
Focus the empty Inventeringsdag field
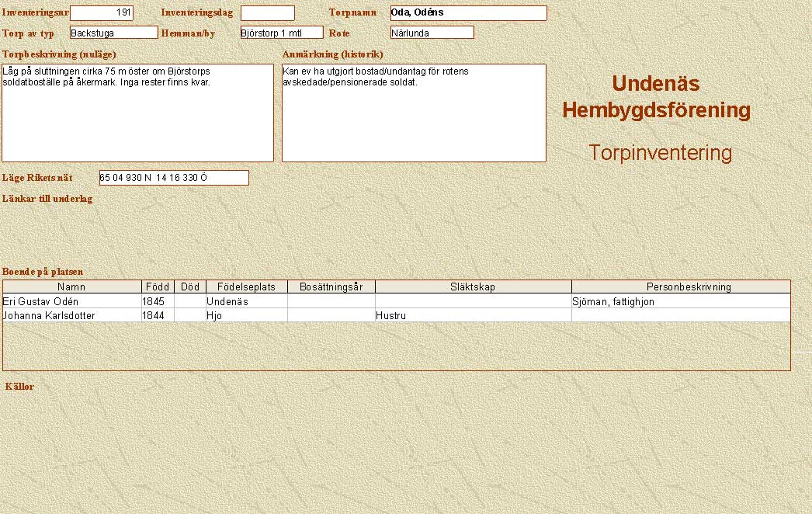point(267,13)
